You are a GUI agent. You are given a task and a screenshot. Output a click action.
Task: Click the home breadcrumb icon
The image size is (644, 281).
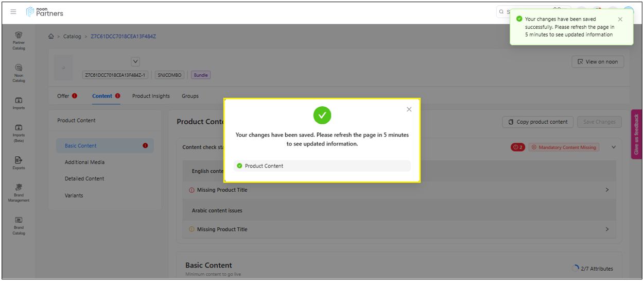click(x=51, y=37)
